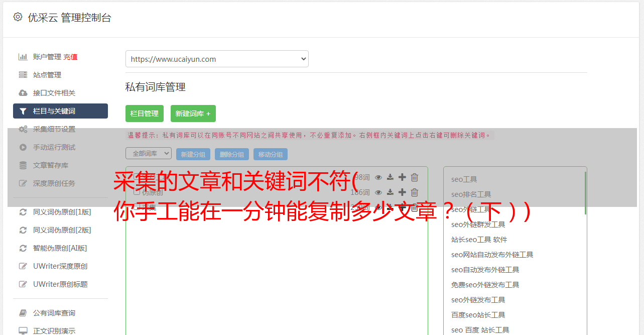The height and width of the screenshot is (335, 644).
Task: Click the gears icon for 采集细节设置
Action: [23, 129]
